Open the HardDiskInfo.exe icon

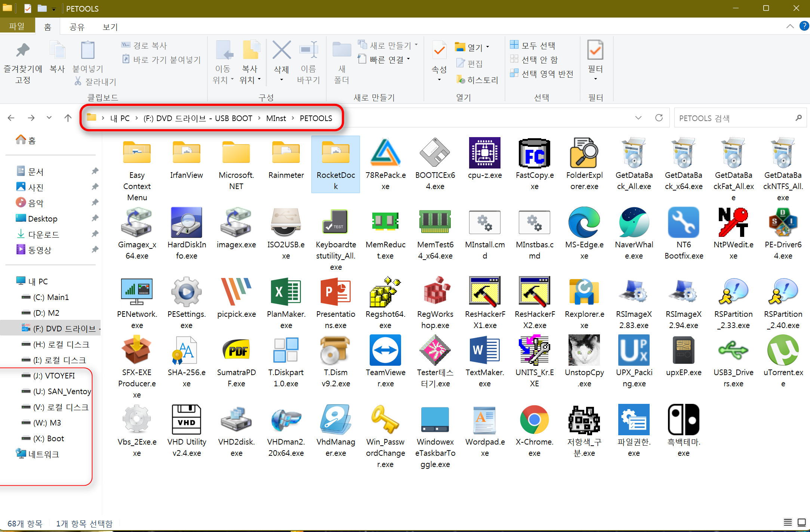[187, 223]
